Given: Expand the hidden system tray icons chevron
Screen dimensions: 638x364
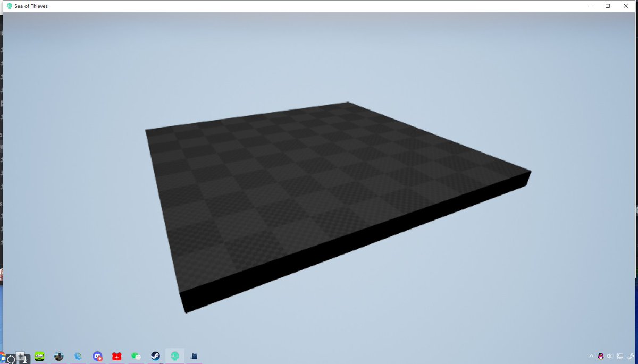Looking at the screenshot, I should pyautogui.click(x=591, y=356).
